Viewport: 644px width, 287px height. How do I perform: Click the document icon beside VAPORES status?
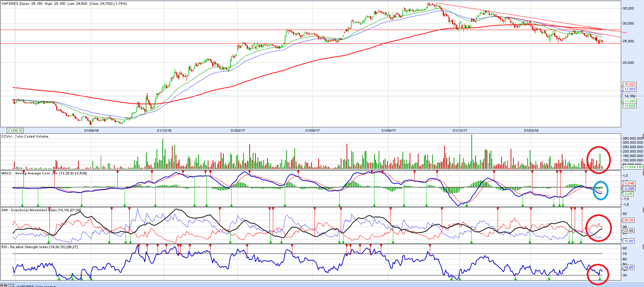pos(11,286)
